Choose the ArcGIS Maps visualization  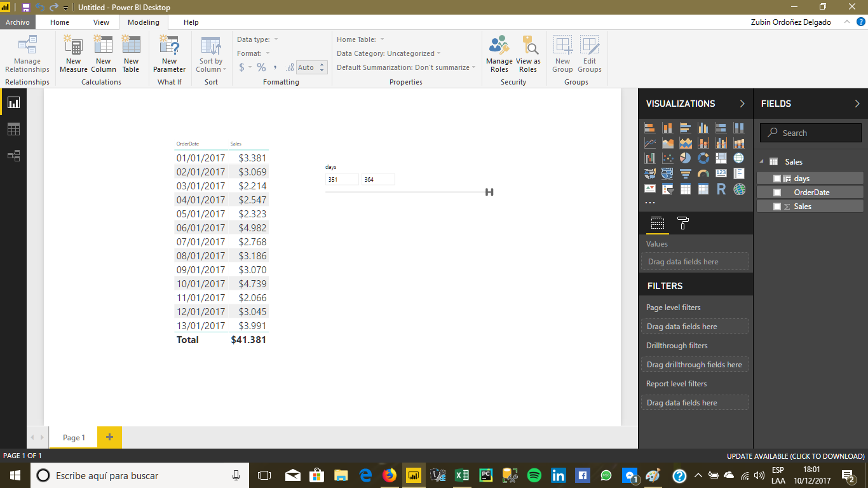click(738, 189)
